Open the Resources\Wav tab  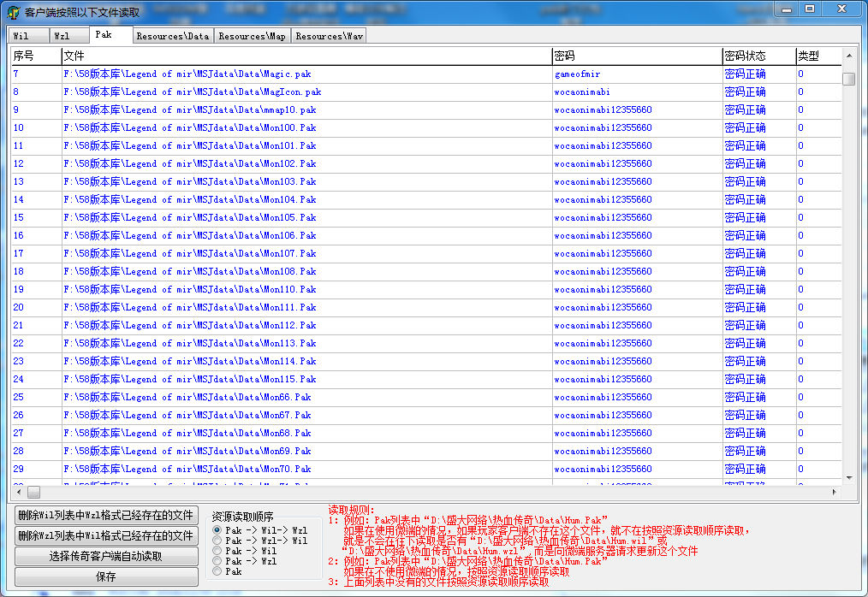[329, 35]
